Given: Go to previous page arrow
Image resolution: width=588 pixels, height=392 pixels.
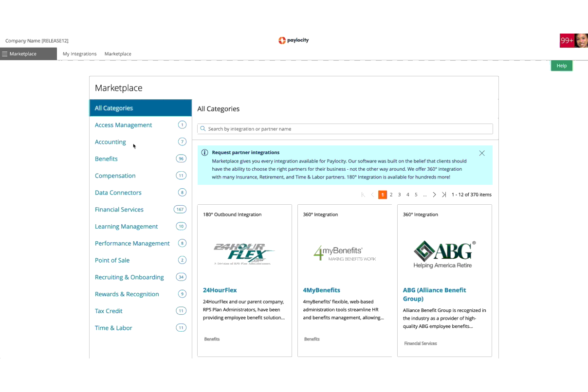Looking at the screenshot, I should coord(372,195).
